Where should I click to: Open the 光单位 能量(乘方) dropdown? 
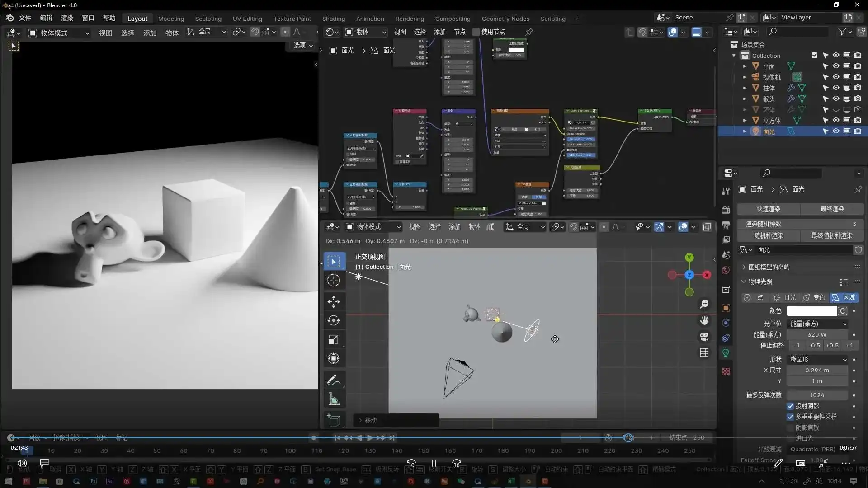[818, 324]
